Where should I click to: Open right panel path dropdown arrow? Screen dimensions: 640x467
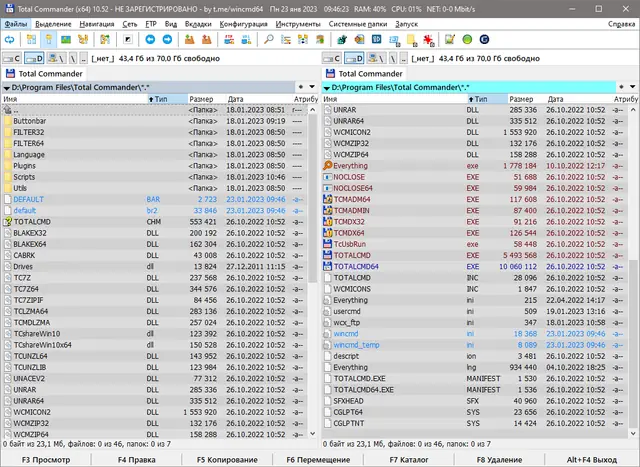[x=327, y=88]
